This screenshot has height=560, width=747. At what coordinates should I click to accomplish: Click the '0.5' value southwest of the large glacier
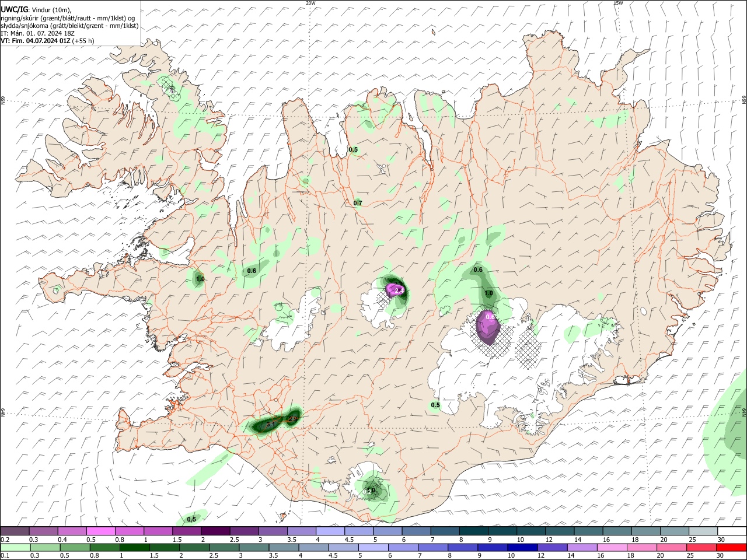click(x=435, y=405)
